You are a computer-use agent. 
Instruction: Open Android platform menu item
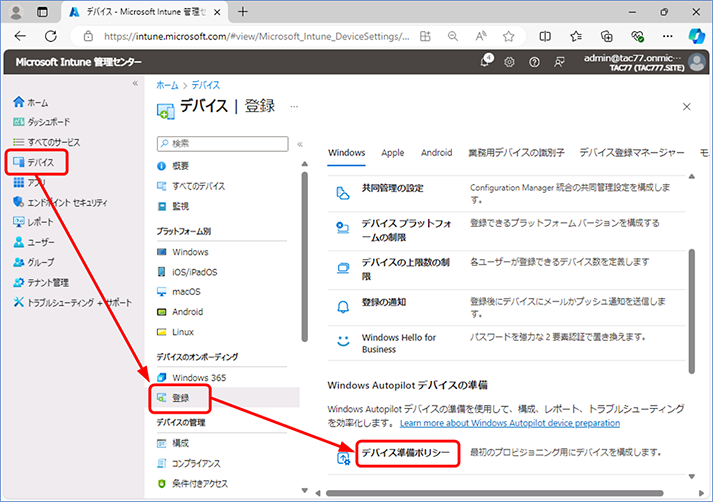coord(180,312)
